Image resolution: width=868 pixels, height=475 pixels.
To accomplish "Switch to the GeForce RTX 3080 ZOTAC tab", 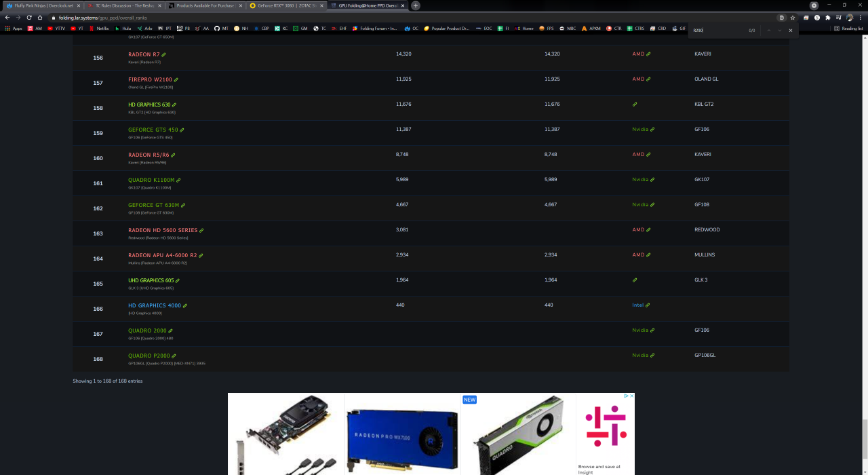I will [x=283, y=5].
